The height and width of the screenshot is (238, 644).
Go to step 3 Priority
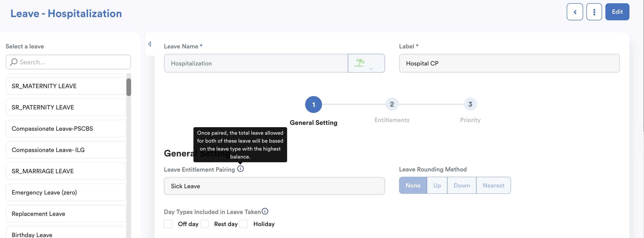pyautogui.click(x=470, y=104)
